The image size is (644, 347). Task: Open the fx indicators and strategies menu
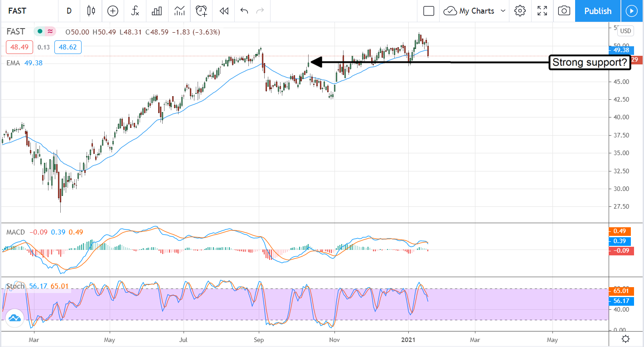(135, 11)
